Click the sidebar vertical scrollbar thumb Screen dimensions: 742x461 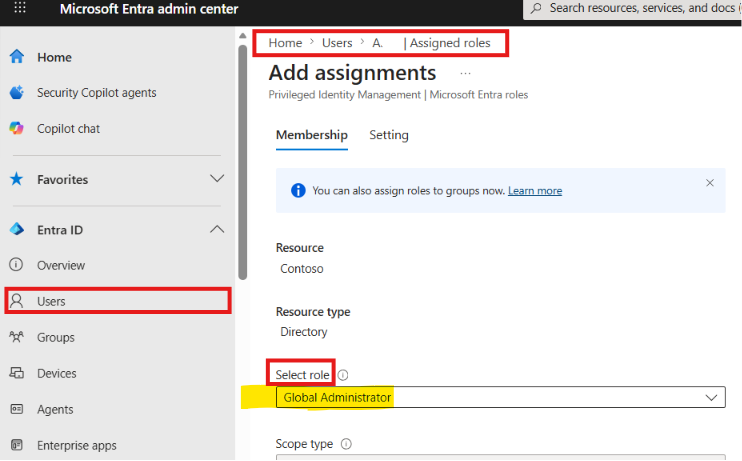pos(243,162)
